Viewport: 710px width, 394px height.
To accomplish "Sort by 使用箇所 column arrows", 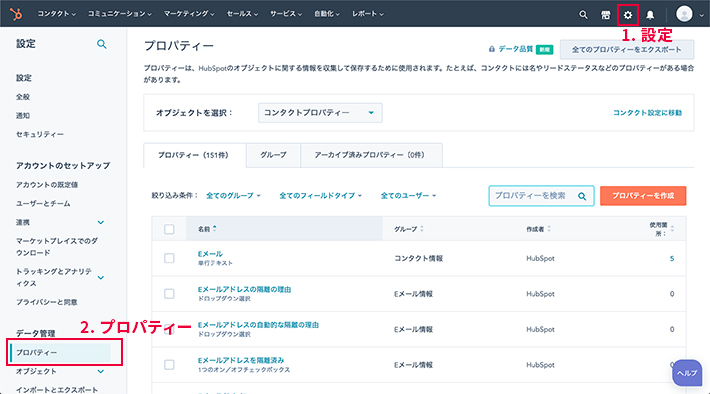I will click(672, 229).
